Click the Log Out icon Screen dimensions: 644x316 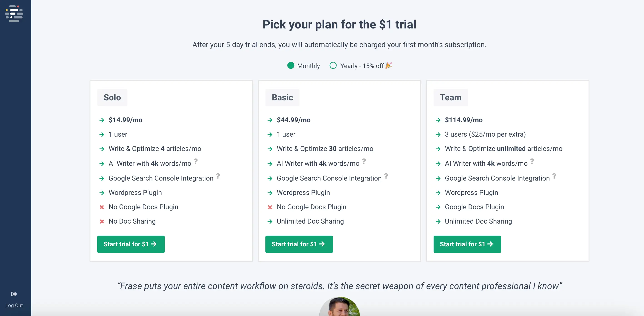coord(14,294)
